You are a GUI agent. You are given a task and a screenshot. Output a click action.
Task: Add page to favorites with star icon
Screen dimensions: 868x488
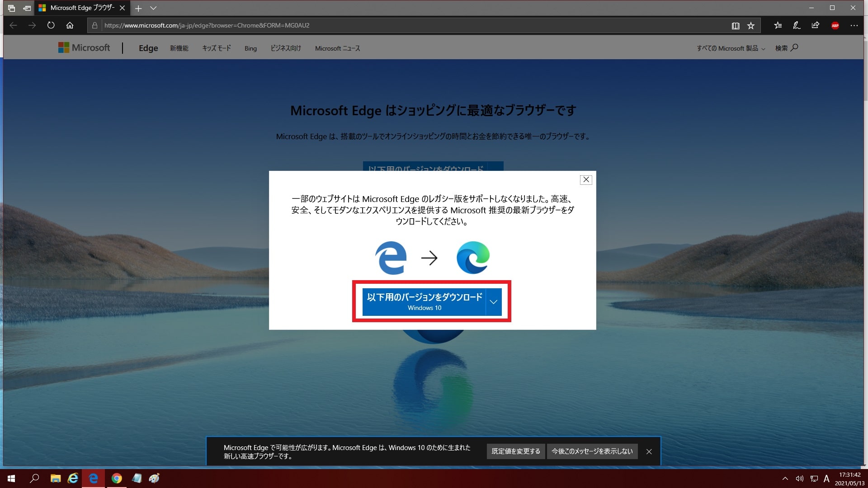click(751, 26)
